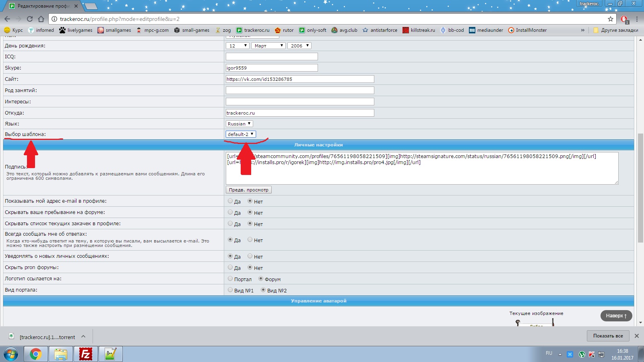Viewport: 644px width, 362px height.
Task: Bookmark this page with star icon
Action: [x=610, y=19]
